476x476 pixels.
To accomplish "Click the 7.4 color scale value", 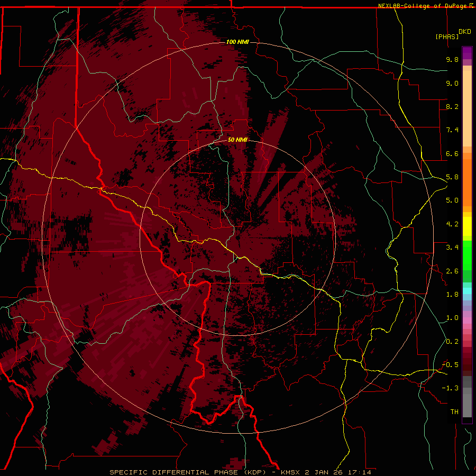I will point(452,130).
